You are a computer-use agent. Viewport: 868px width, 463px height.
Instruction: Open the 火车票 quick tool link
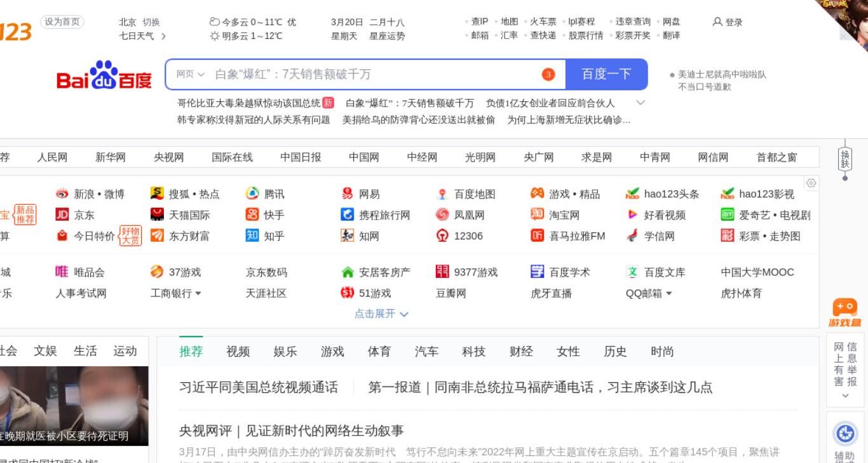[x=543, y=22]
